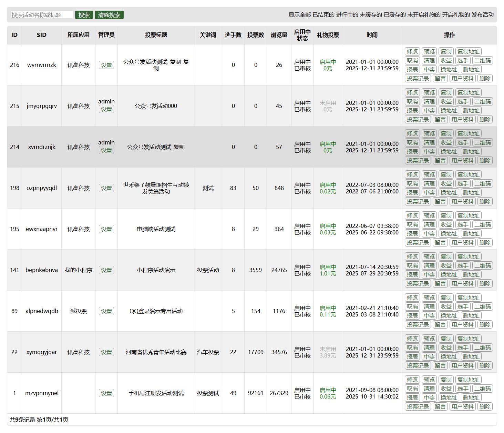Click 换地址 for activity ID 198

click(449, 192)
